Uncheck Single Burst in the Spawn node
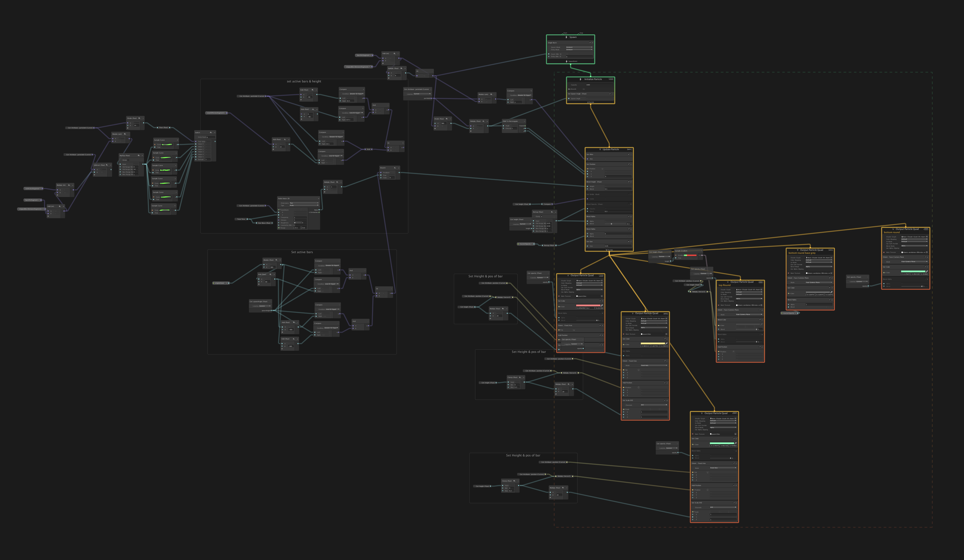The image size is (964, 560). 590,43
